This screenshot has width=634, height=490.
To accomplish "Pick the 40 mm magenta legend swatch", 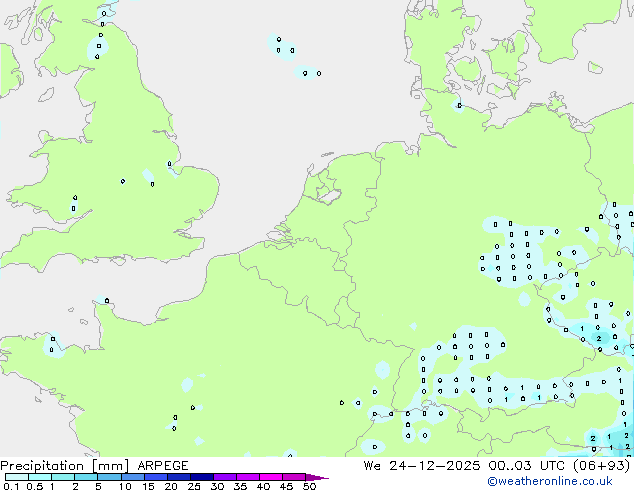I will (x=275, y=477).
